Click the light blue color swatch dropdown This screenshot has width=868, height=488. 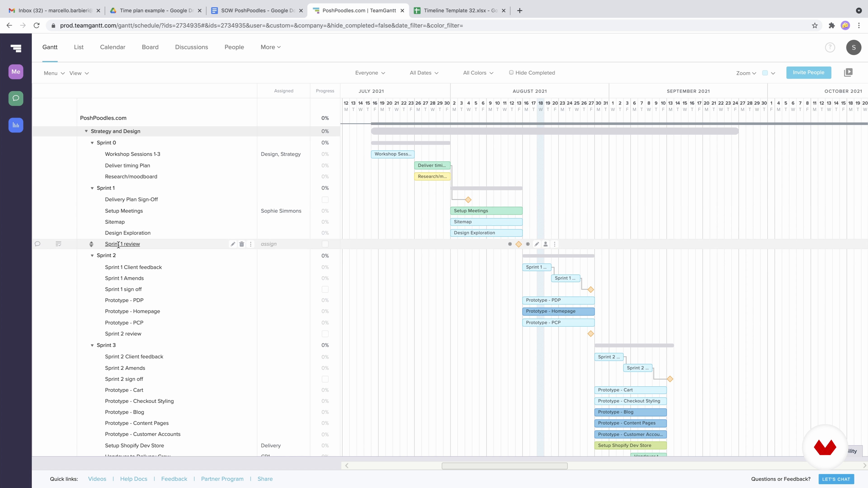click(769, 73)
